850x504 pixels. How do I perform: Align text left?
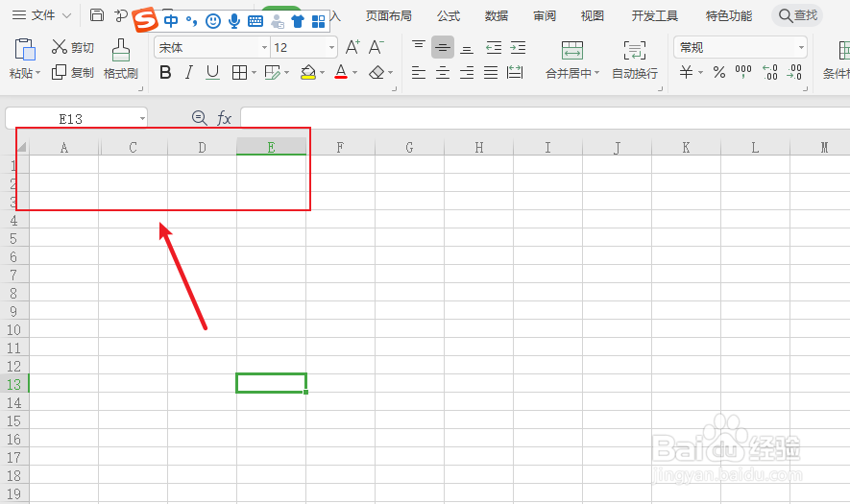[x=419, y=72]
